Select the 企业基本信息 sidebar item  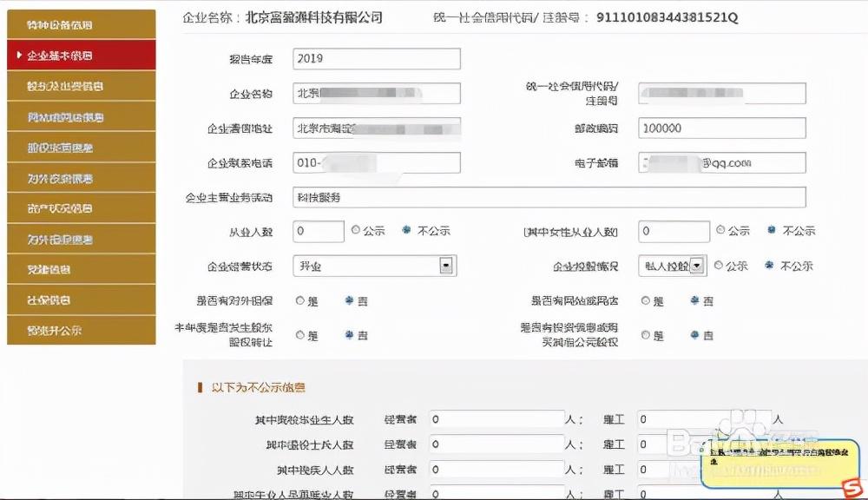point(82,55)
